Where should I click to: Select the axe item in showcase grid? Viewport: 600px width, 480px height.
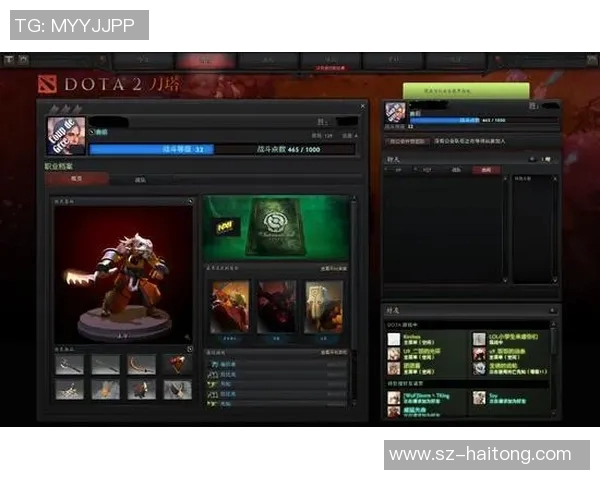[x=69, y=364]
